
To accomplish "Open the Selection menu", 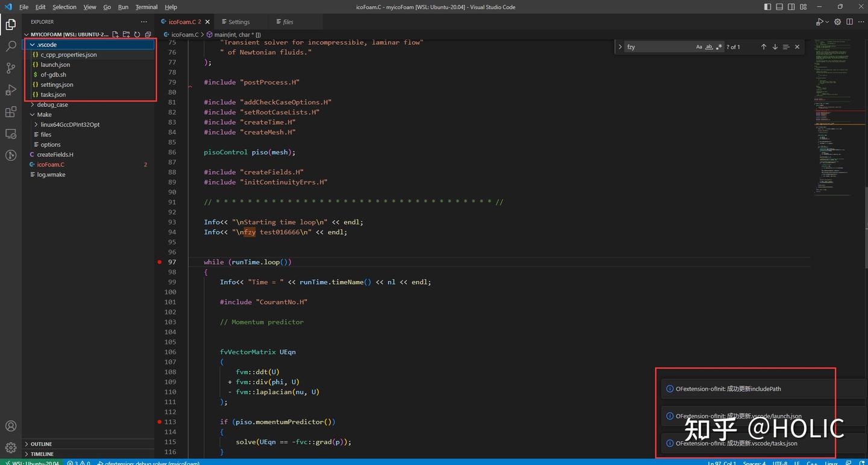I will [64, 7].
